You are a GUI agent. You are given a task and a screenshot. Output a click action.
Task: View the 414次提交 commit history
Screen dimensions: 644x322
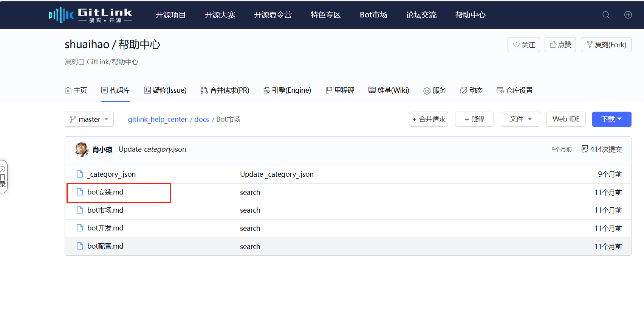click(x=606, y=149)
